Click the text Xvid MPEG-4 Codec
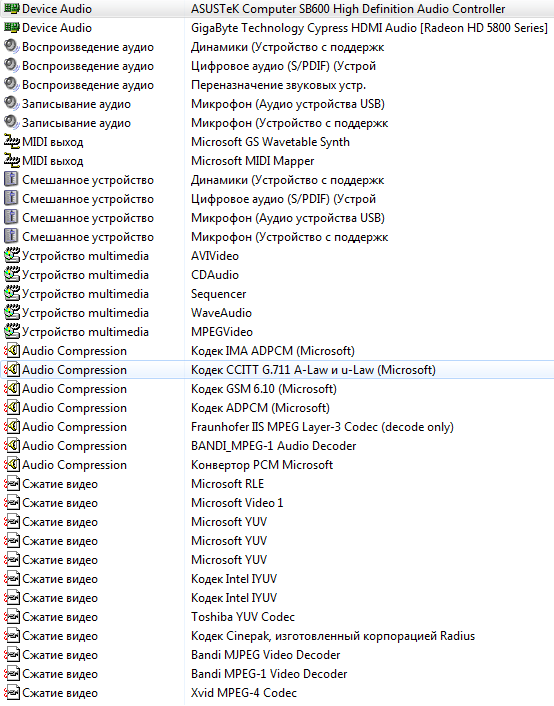 tap(244, 692)
